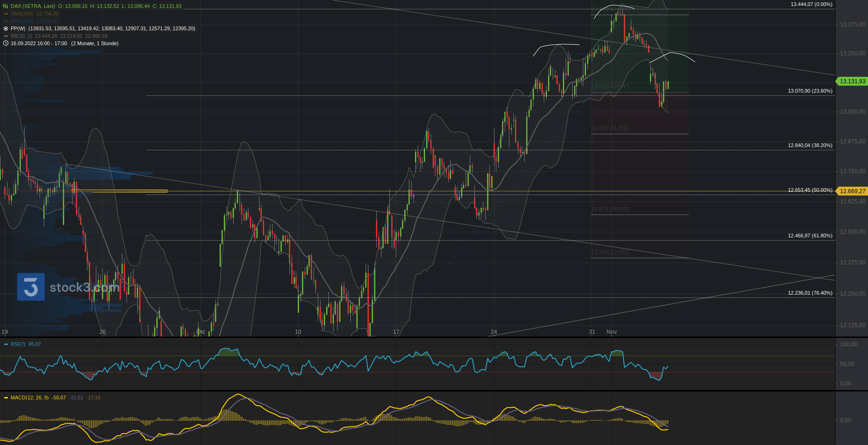Image resolution: width=868 pixels, height=445 pixels.
Task: Click the RSI value 45,07
Action: [x=34, y=344]
